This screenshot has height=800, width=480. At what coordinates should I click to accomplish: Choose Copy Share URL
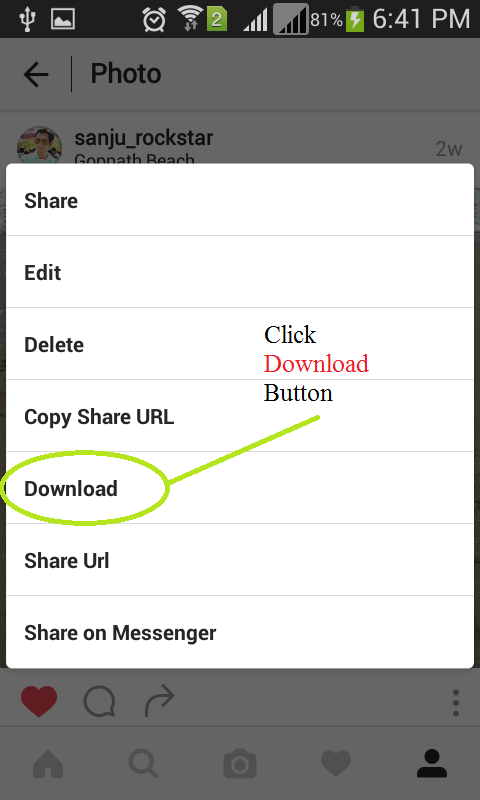coord(240,416)
